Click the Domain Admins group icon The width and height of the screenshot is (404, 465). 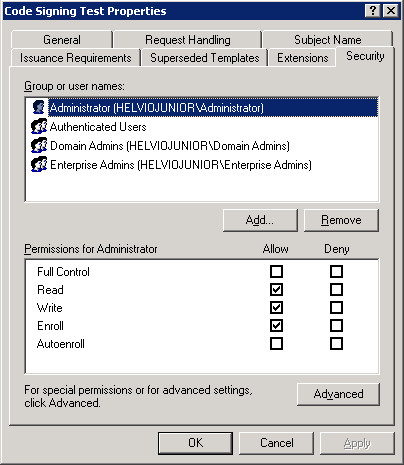pos(39,146)
